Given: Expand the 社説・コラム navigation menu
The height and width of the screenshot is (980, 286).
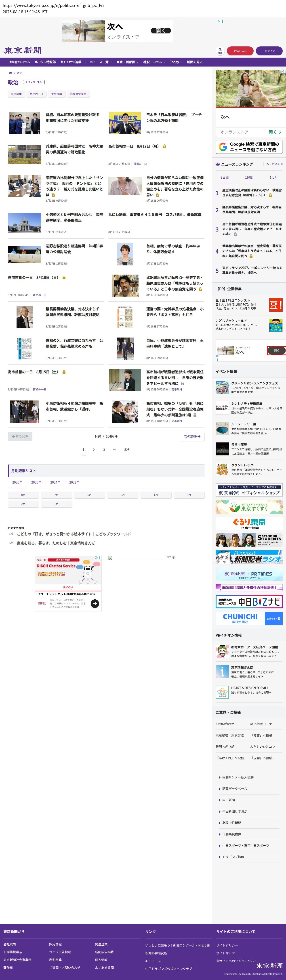Looking at the screenshot, I should 154,62.
